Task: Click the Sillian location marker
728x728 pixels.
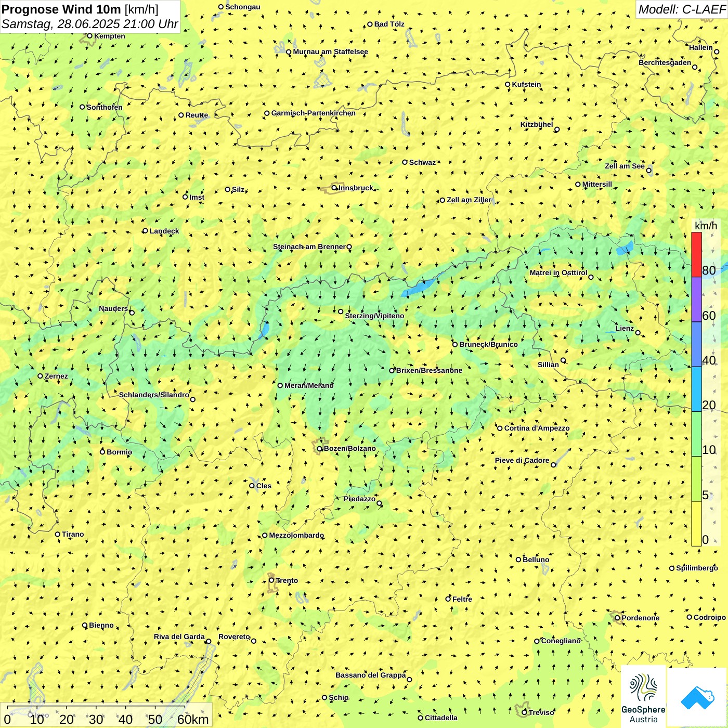Action: [563, 360]
